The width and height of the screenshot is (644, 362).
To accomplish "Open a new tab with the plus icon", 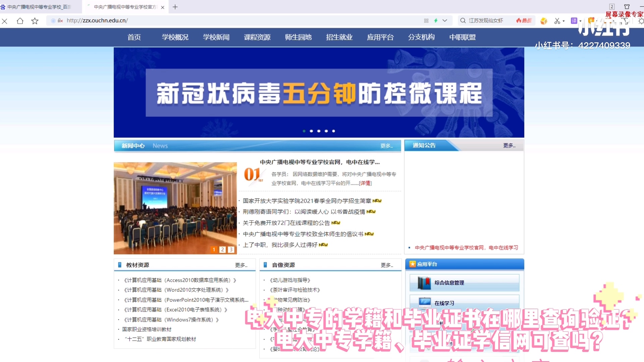I will click(175, 7).
